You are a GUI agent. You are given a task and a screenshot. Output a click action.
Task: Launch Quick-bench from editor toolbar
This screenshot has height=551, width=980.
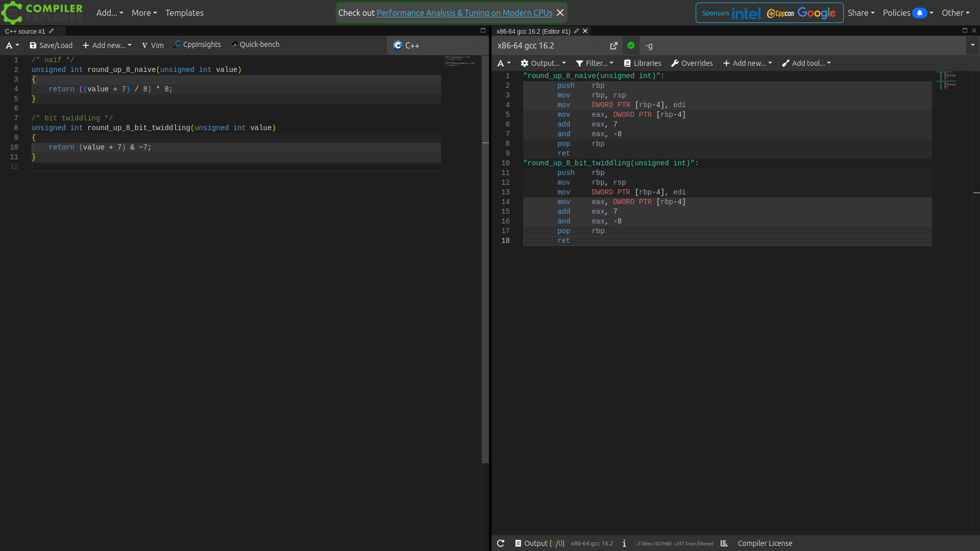tap(255, 45)
